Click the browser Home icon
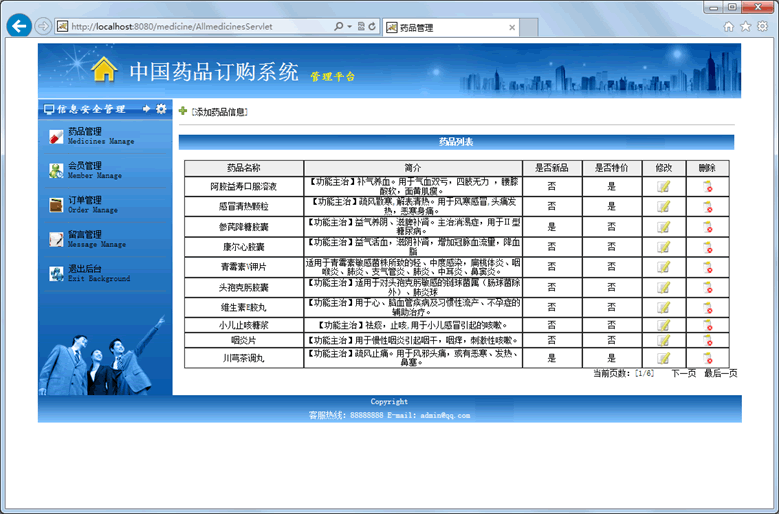Screen dimensions: 779x514 pyautogui.click(x=728, y=26)
